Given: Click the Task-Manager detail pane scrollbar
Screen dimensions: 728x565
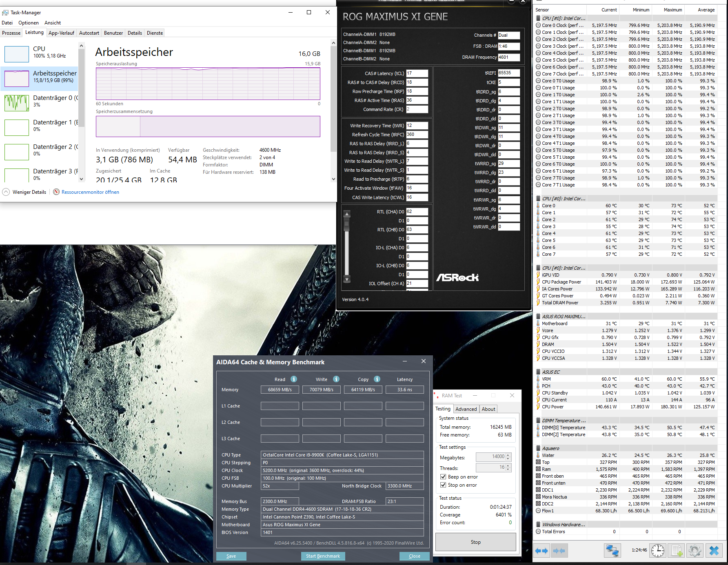Looking at the screenshot, I should [x=334, y=111].
